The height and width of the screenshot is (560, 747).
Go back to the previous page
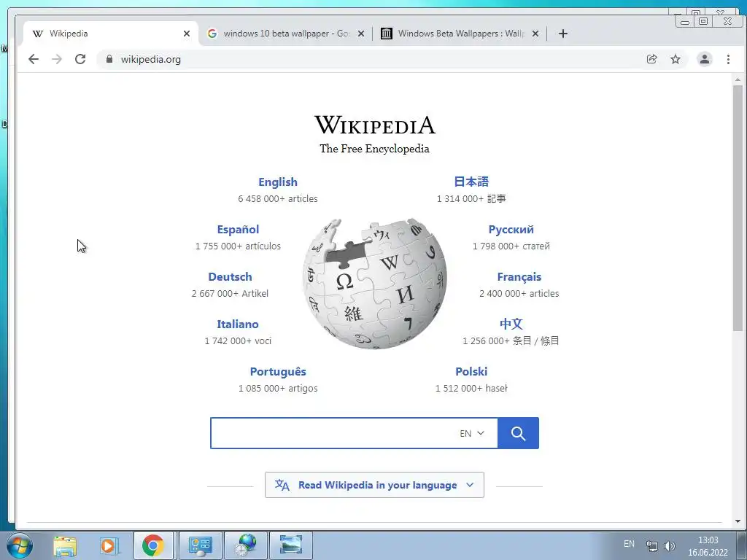pyautogui.click(x=34, y=59)
